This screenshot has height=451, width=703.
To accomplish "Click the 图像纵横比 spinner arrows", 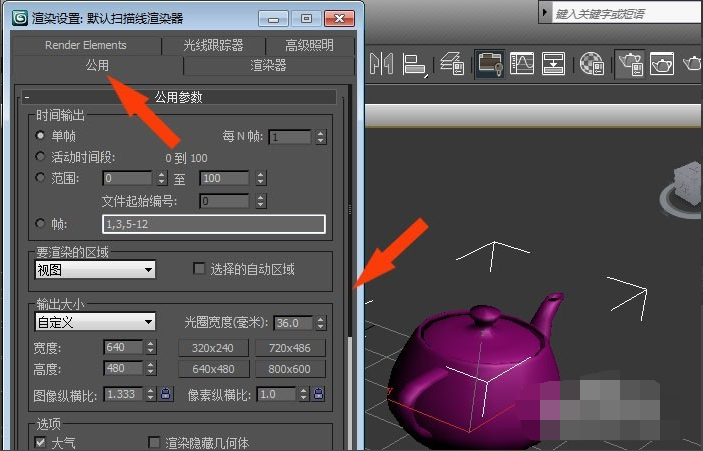I will coord(151,394).
